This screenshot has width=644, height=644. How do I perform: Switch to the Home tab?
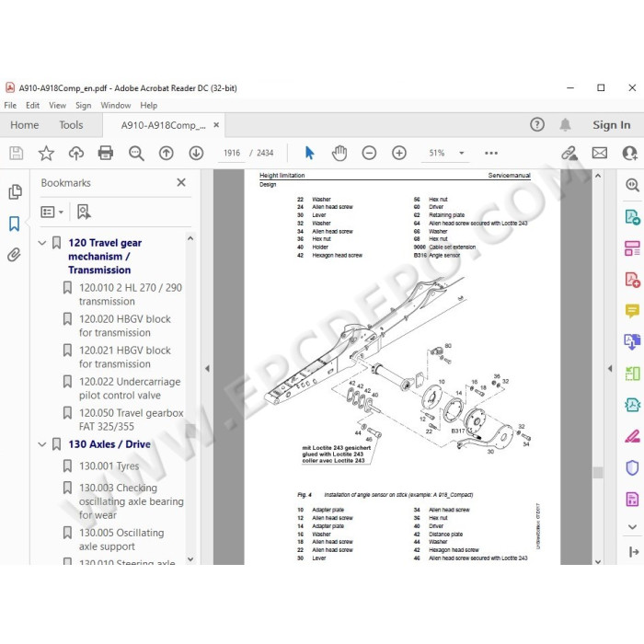tap(25, 125)
